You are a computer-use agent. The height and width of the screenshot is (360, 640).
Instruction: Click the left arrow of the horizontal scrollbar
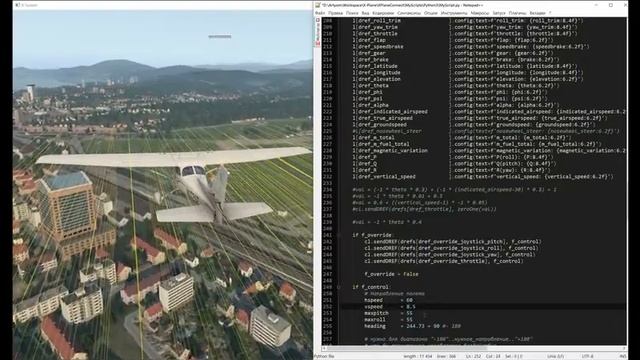click(x=324, y=349)
